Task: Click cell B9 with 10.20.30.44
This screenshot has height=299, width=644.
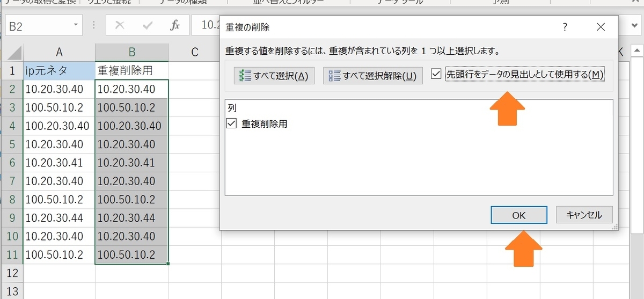Action: (131, 218)
